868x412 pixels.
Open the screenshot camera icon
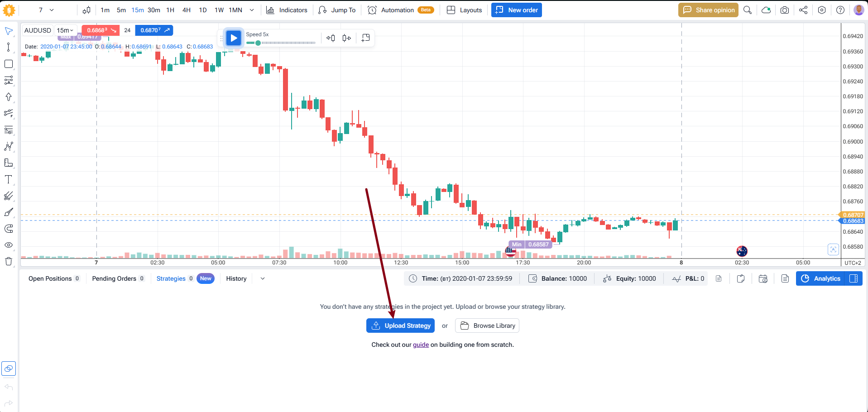coord(784,10)
